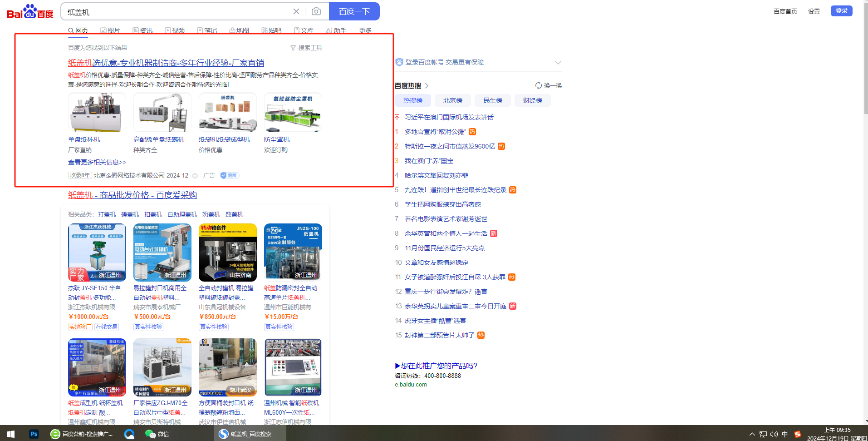The height and width of the screenshot is (441, 868).
Task: Open 查看更多相关信息 link
Action: tap(97, 162)
